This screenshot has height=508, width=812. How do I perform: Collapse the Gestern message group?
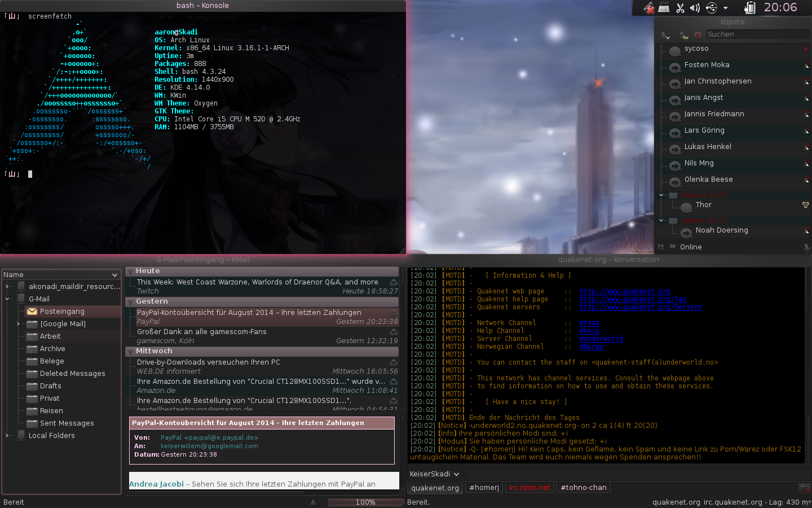point(130,302)
